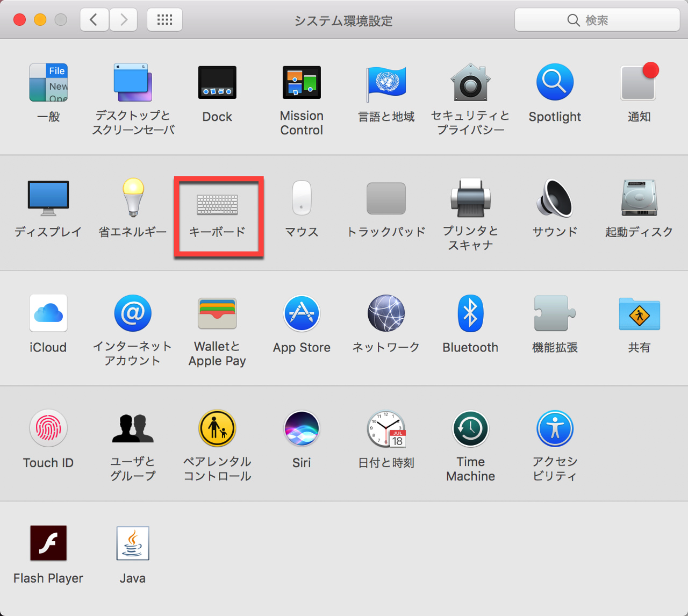Open Siri preferences

pyautogui.click(x=302, y=428)
